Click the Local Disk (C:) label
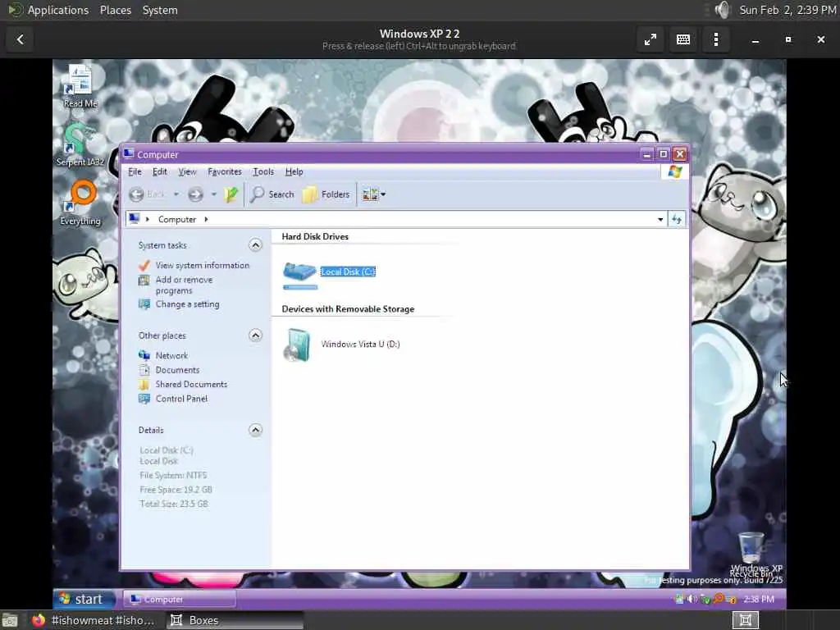Image resolution: width=840 pixels, height=630 pixels. 348,272
